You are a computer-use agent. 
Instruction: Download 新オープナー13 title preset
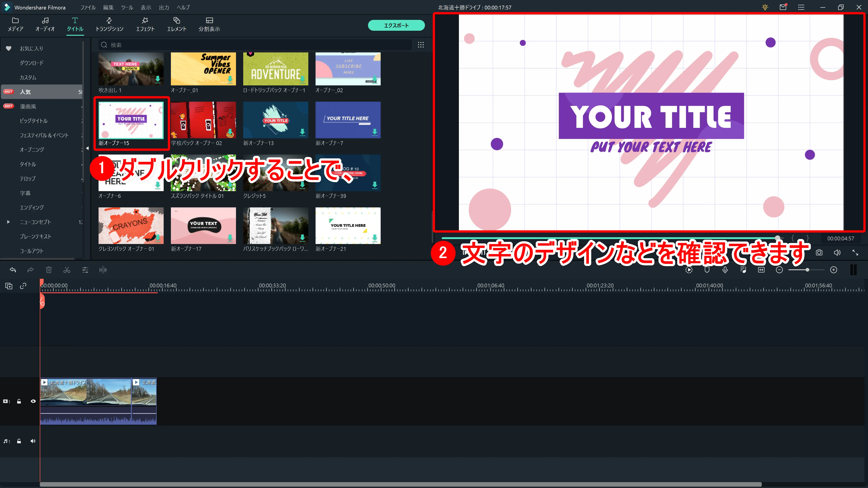click(x=303, y=132)
